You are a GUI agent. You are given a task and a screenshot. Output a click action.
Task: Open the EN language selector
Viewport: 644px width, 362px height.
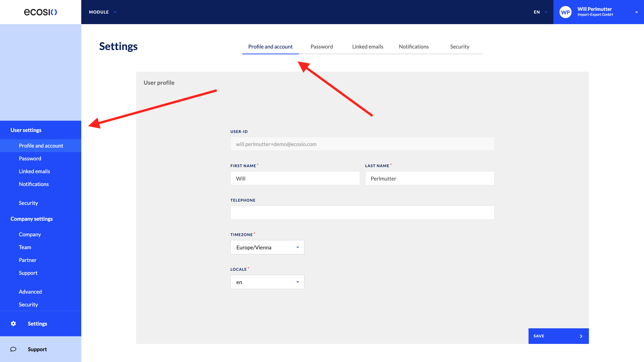click(540, 12)
